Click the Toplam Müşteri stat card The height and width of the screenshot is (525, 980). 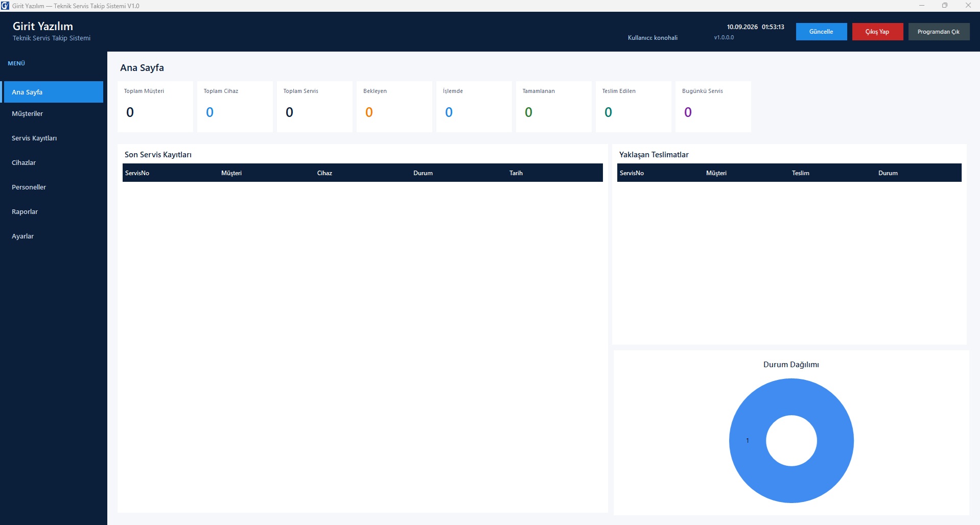point(155,107)
